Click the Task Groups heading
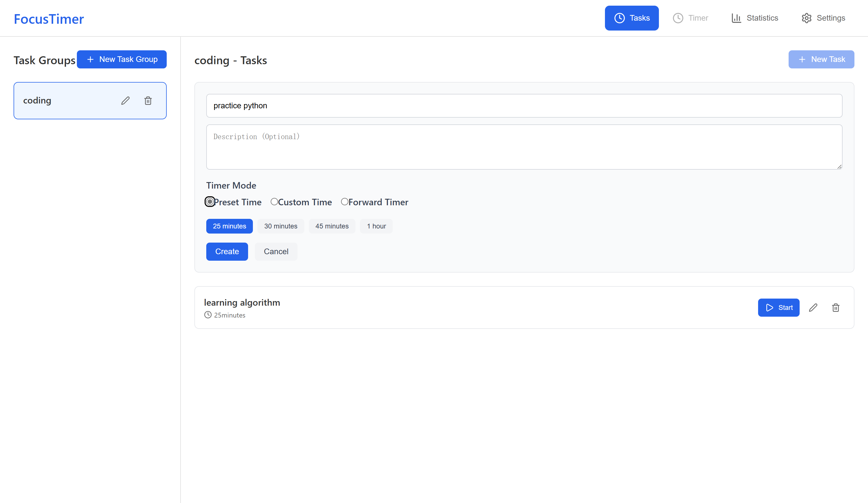 point(44,60)
